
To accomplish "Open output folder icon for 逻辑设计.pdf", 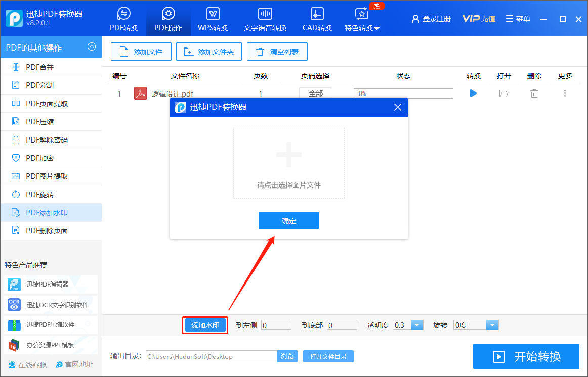I will click(503, 93).
